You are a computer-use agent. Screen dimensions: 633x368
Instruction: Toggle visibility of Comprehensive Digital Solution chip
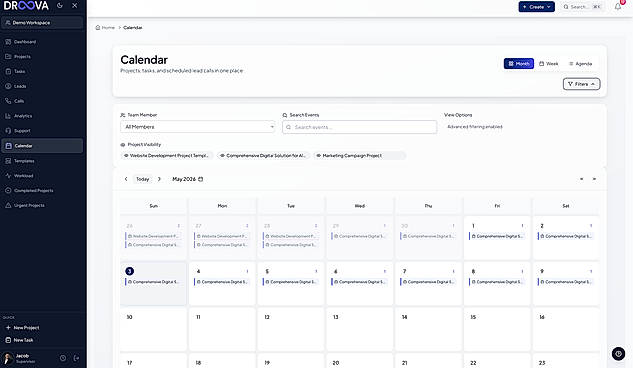(264, 156)
